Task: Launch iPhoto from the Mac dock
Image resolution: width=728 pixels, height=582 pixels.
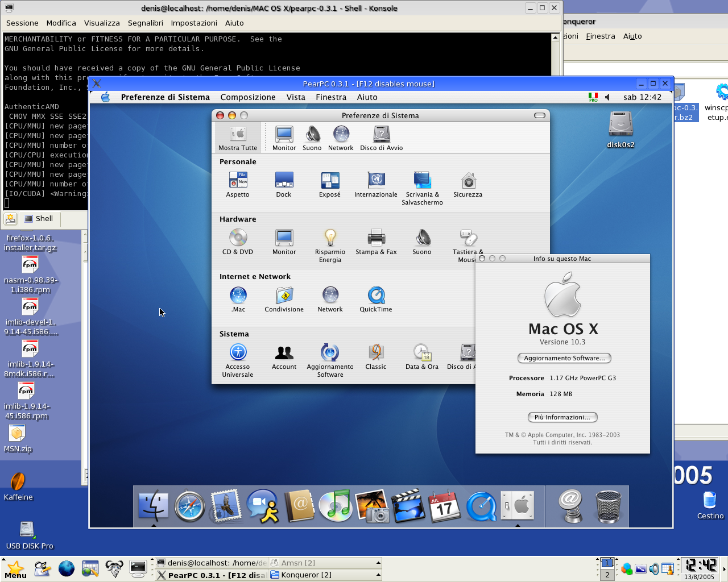Action: point(372,505)
